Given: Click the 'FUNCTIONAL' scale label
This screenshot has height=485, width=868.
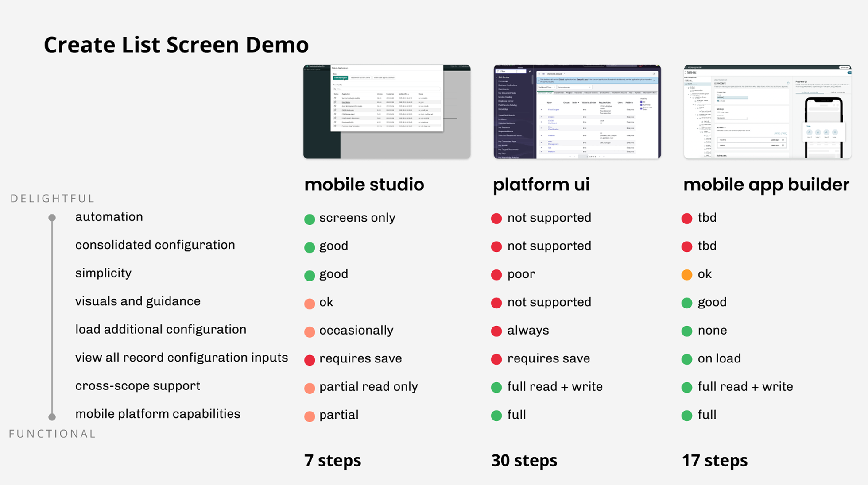Looking at the screenshot, I should [53, 434].
